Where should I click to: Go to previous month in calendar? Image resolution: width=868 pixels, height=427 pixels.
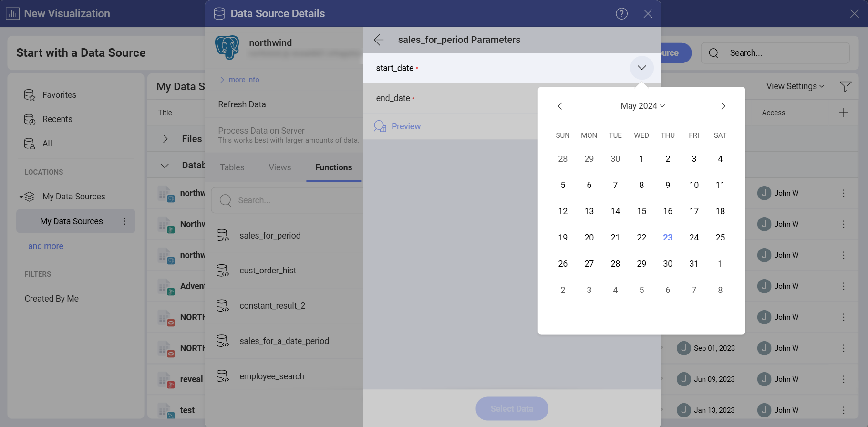(x=560, y=106)
